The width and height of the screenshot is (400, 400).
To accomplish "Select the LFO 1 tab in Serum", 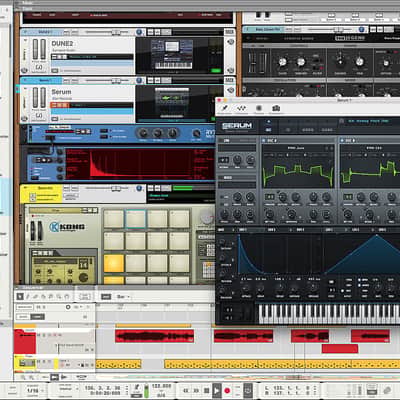I will 328,230.
